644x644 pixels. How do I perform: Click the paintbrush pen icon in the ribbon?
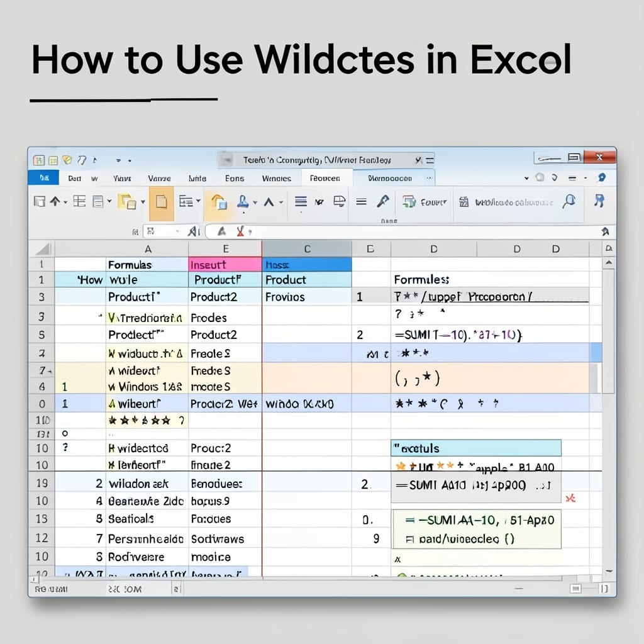[383, 201]
